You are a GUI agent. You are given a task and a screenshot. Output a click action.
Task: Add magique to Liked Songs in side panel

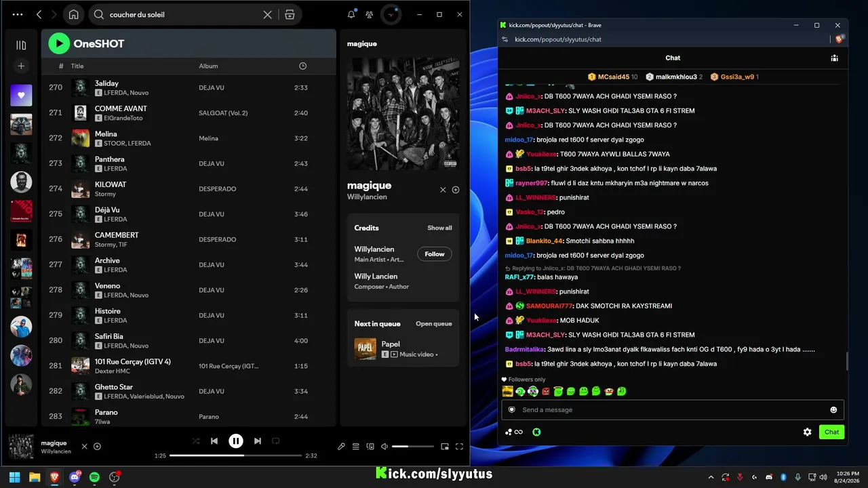[456, 190]
